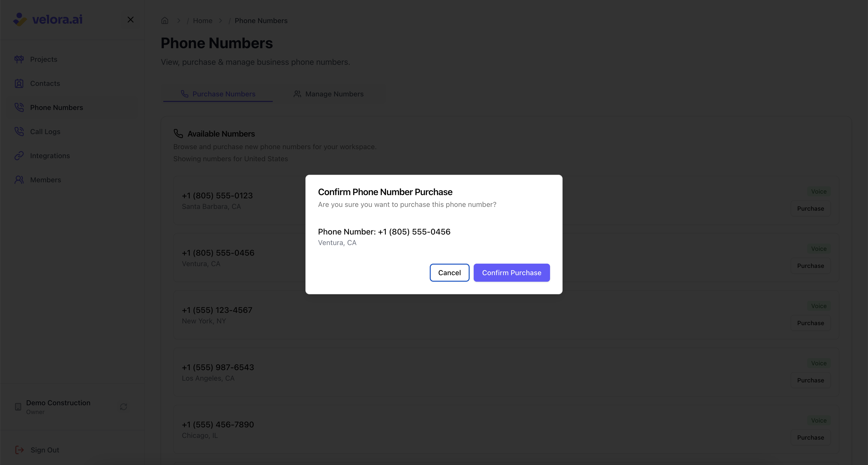The height and width of the screenshot is (465, 868).
Task: Click the Demo Construction building icon
Action: pos(18,407)
